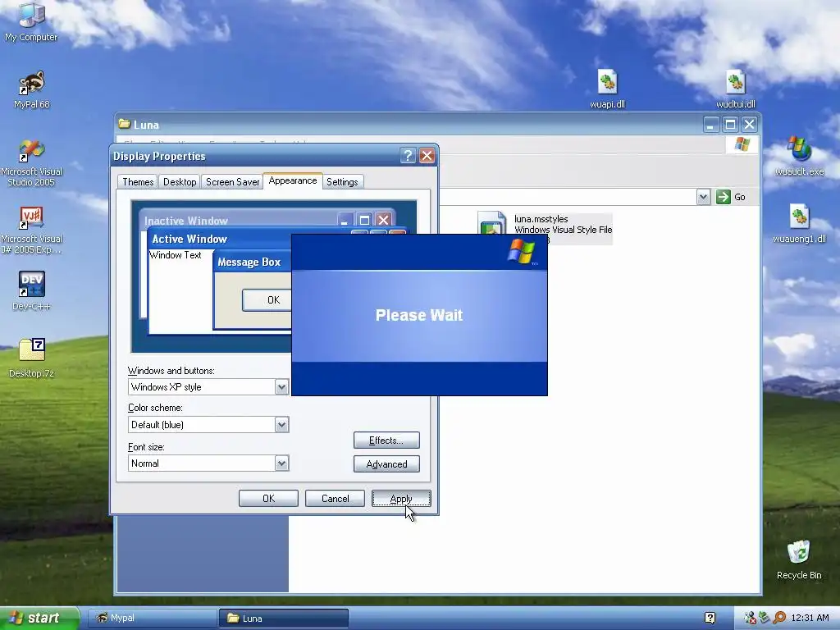840x630 pixels.
Task: Click the Window Text label in the preview
Action: (x=176, y=255)
